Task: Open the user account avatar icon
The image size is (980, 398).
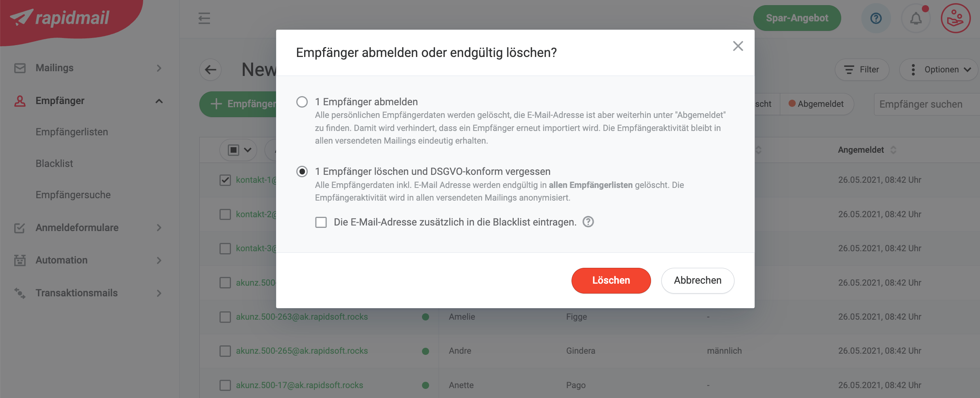Action: click(955, 18)
